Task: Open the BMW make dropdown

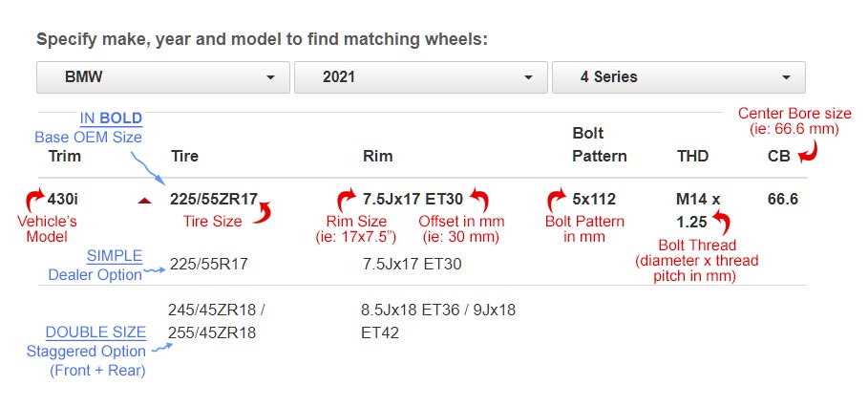Action: click(x=162, y=76)
